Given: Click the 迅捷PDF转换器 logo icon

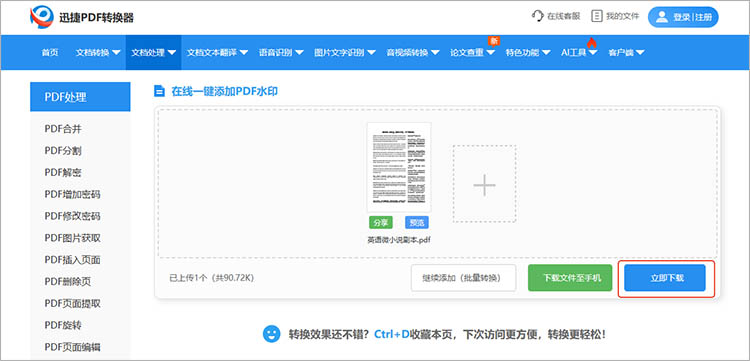Looking at the screenshot, I should pos(42,17).
